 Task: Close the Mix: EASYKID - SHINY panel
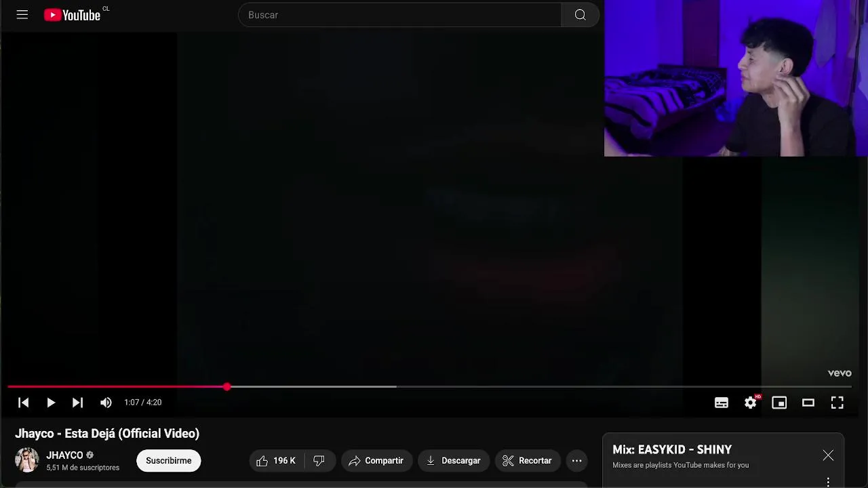tap(828, 455)
